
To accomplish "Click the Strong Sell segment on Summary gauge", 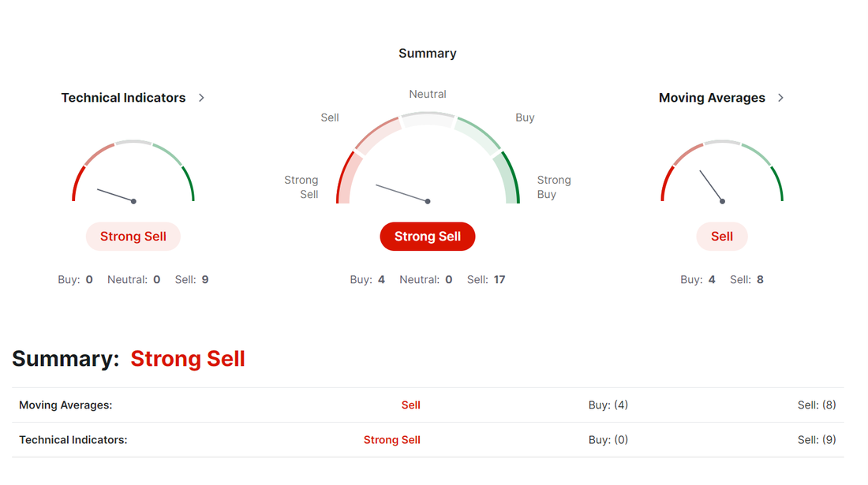I will [x=348, y=177].
